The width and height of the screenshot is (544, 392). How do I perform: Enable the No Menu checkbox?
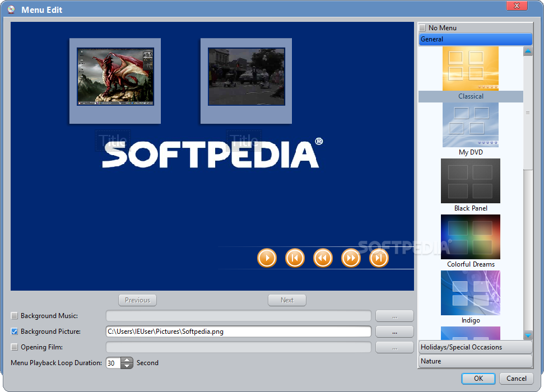(x=422, y=28)
